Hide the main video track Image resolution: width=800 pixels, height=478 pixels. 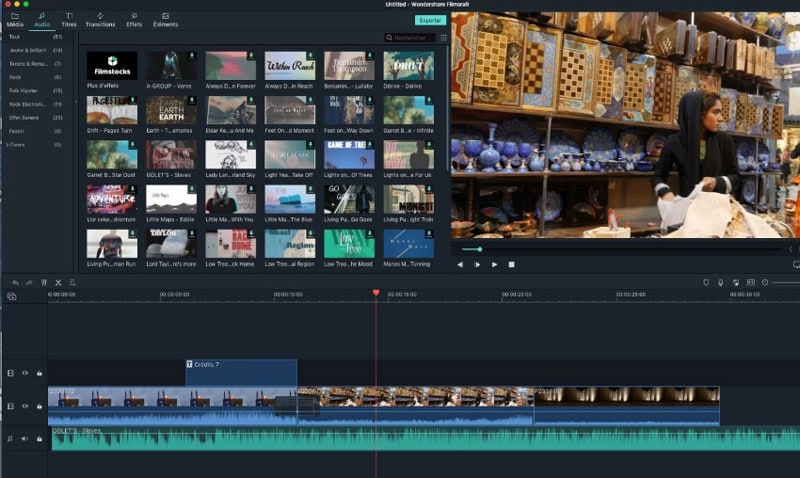pyautogui.click(x=25, y=406)
